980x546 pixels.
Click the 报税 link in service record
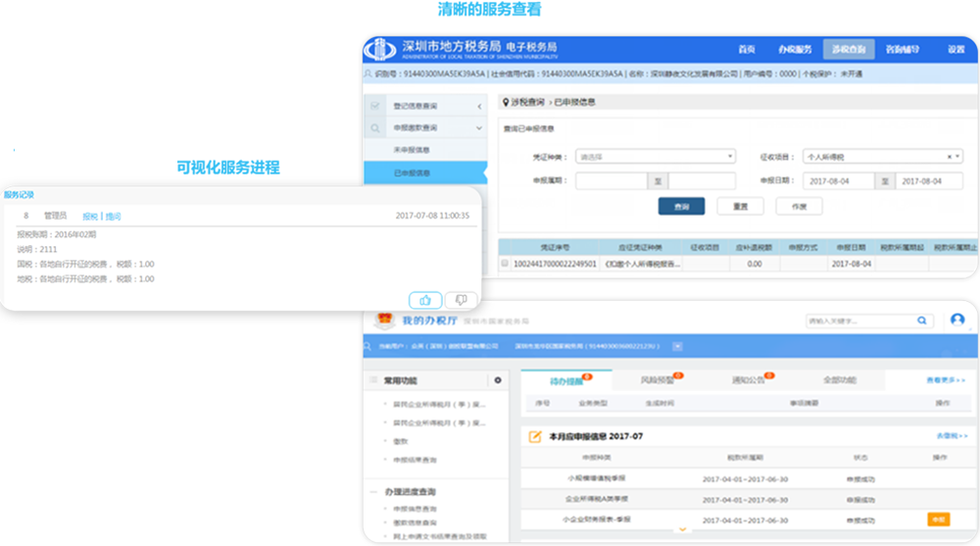90,217
